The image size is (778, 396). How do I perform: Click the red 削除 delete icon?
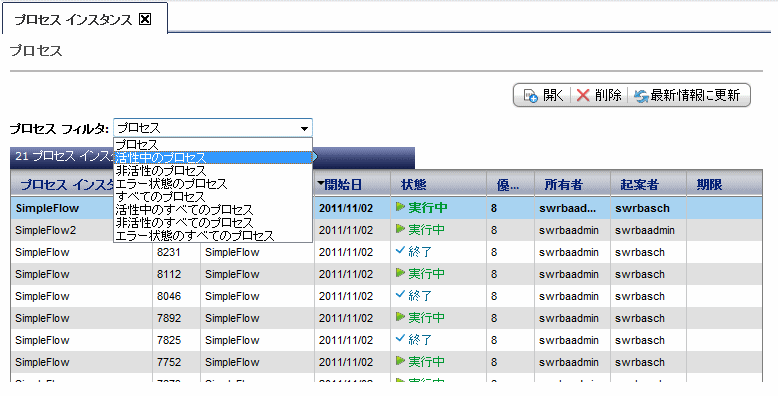tap(583, 95)
